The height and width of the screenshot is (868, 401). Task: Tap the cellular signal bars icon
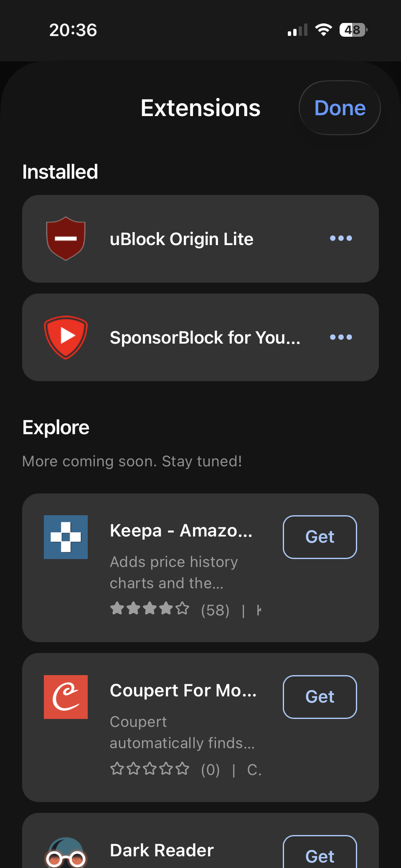coord(297,30)
